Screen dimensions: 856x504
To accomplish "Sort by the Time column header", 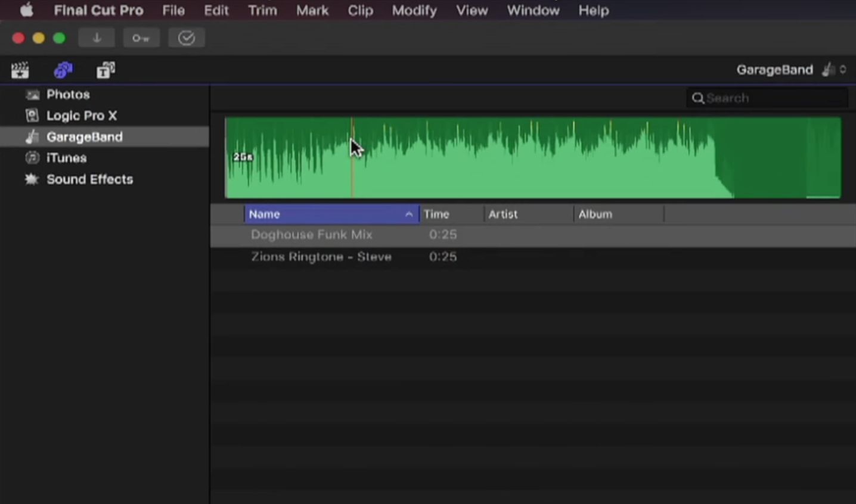I will 451,214.
